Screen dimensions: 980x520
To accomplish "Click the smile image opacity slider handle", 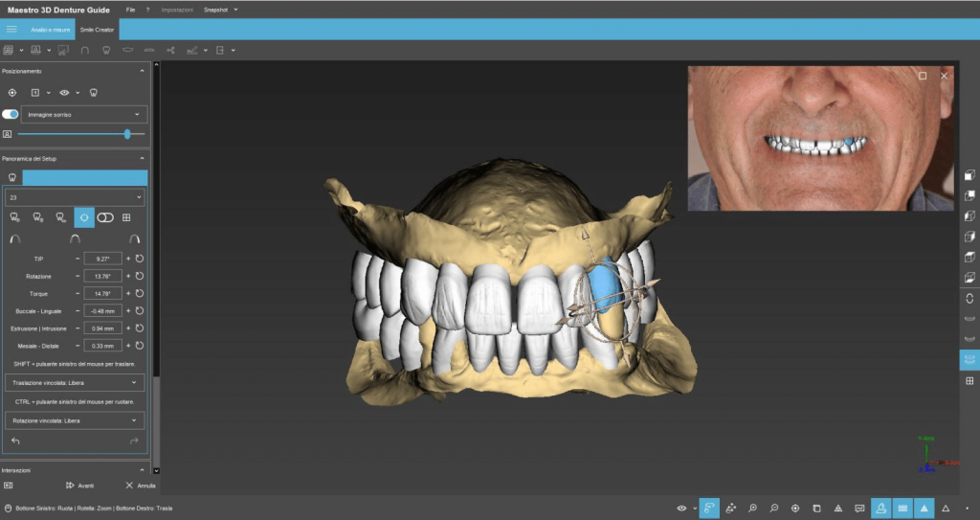I will (127, 134).
